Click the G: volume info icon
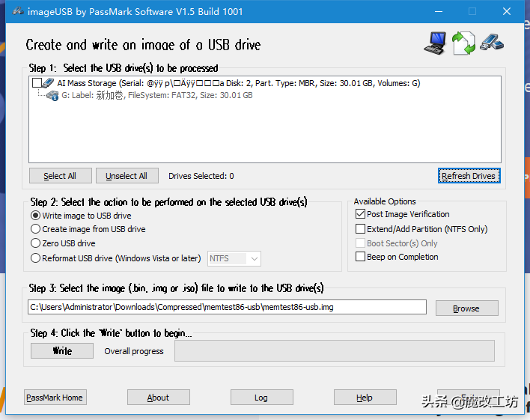This screenshot has height=420, width=530. (x=52, y=96)
